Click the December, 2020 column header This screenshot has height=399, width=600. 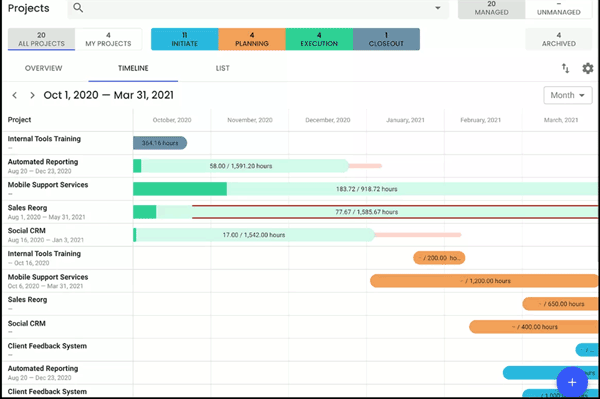[328, 120]
